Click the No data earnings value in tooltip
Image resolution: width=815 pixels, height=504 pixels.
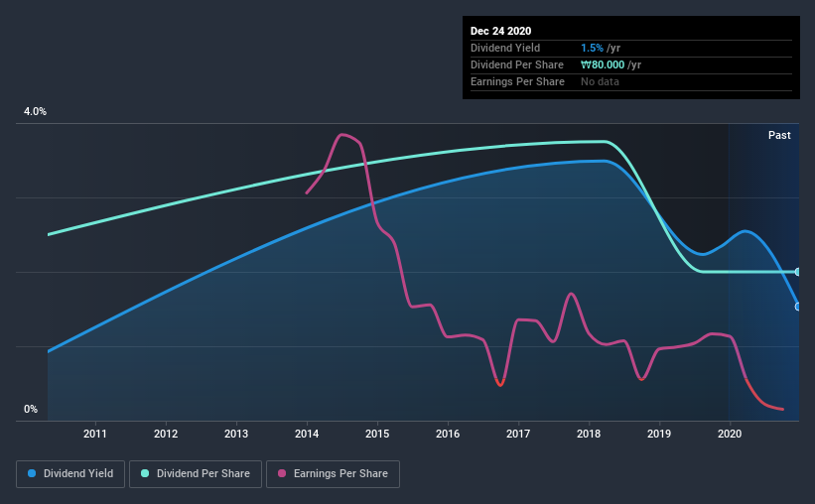[x=600, y=81]
